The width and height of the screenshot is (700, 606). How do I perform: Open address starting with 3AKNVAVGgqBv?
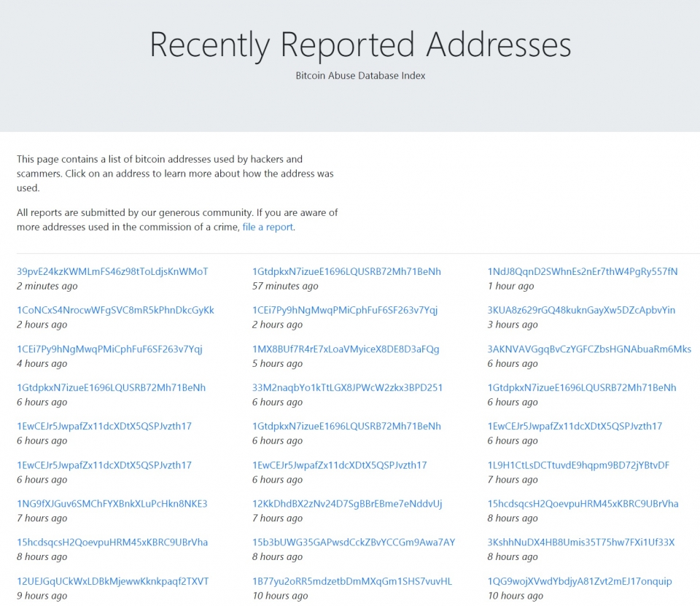[589, 349]
